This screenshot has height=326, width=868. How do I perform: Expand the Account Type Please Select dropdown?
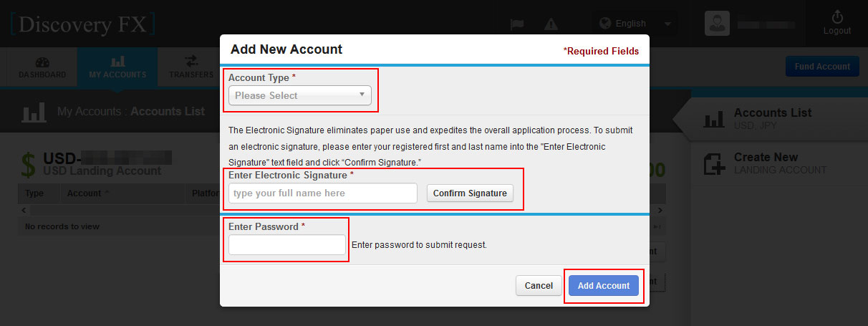(300, 95)
